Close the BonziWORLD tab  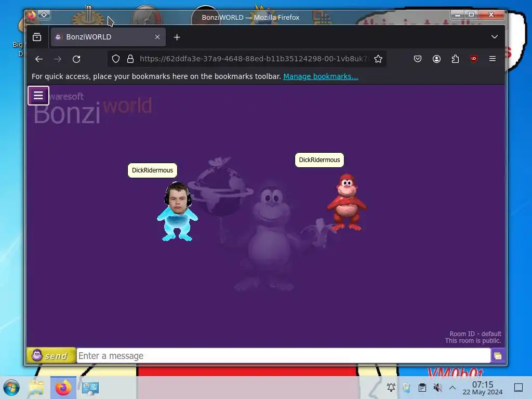[157, 37]
